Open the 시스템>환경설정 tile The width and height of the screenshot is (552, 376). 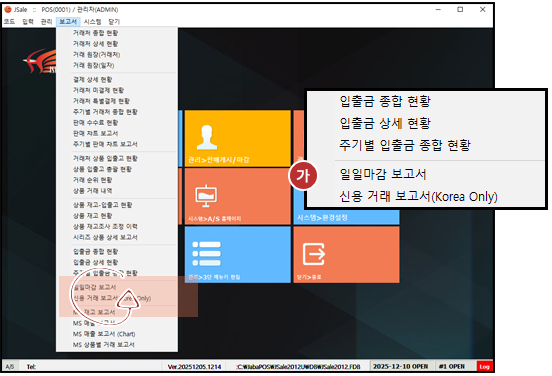346,217
